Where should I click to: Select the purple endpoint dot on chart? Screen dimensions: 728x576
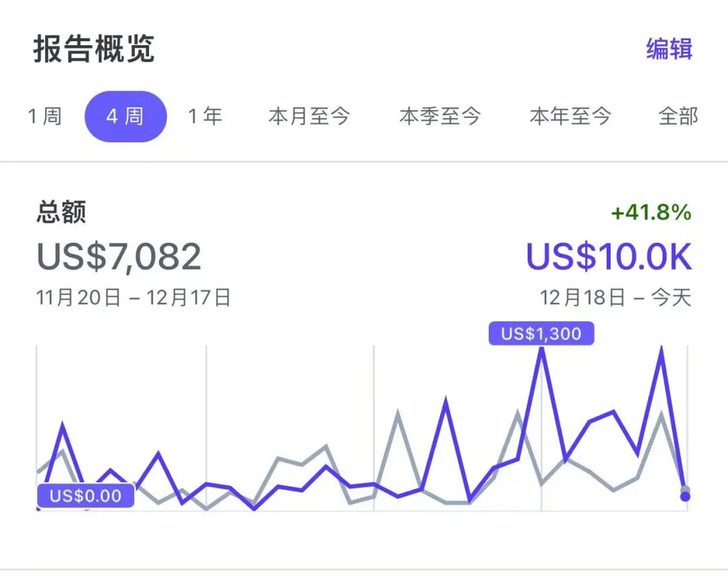click(x=685, y=496)
